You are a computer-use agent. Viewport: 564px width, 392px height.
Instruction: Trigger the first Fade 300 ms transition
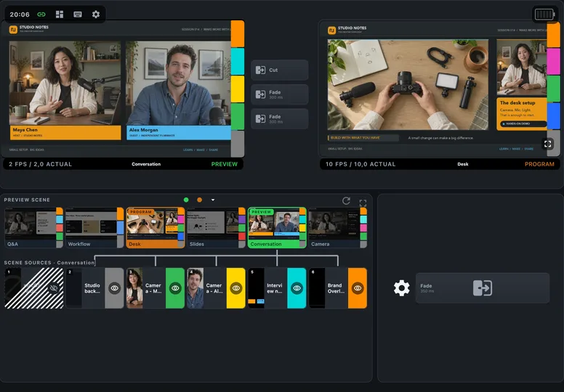[280, 94]
